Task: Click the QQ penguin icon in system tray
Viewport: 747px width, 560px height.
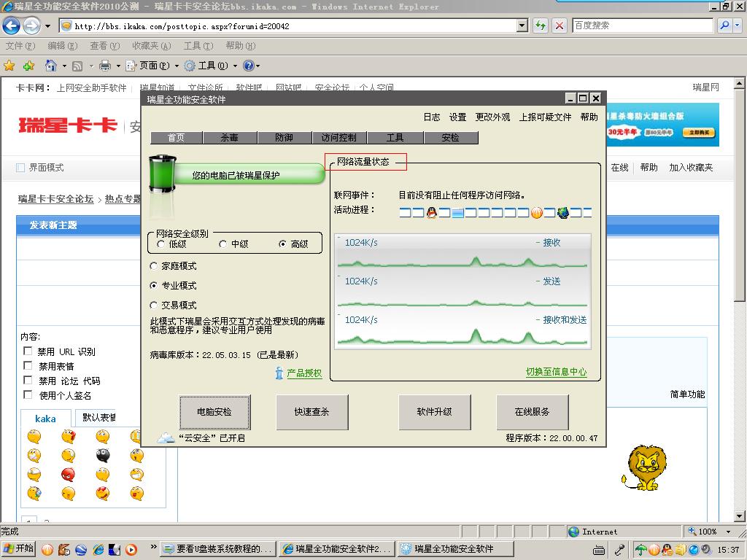Action: pos(667,550)
